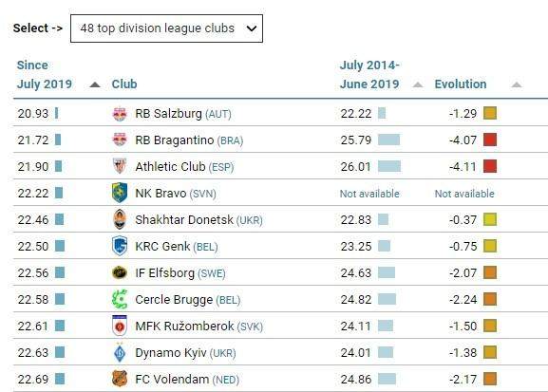
Task: Click the IF Elfsborg badge icon
Action: coord(120,272)
